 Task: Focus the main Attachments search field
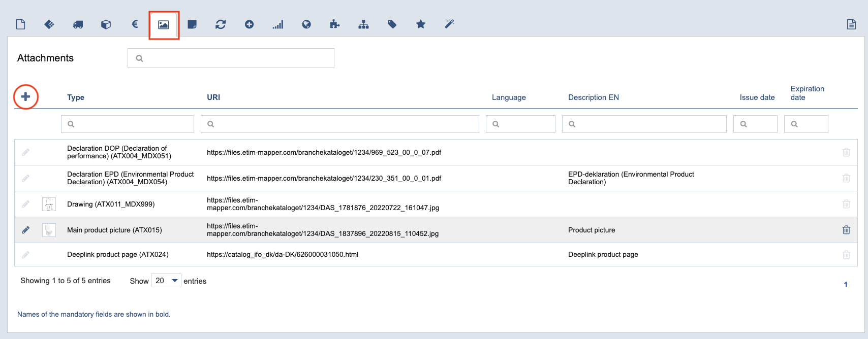[231, 58]
